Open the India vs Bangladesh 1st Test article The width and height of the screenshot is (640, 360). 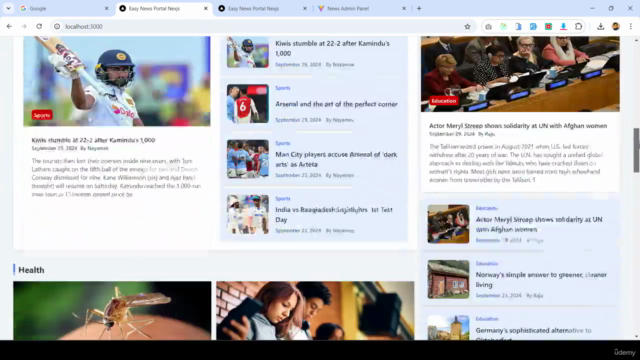333,215
